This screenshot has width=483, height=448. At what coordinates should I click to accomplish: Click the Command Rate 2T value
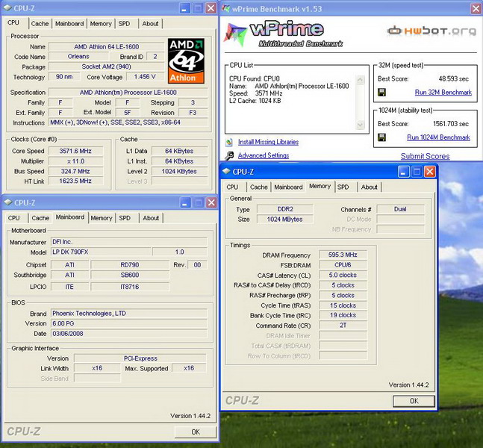click(x=343, y=326)
